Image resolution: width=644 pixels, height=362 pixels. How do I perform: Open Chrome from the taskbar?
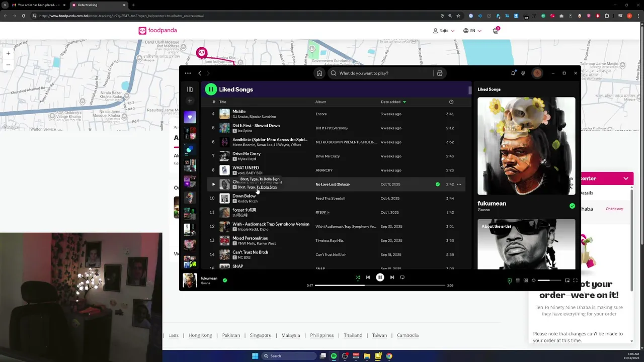389,356
